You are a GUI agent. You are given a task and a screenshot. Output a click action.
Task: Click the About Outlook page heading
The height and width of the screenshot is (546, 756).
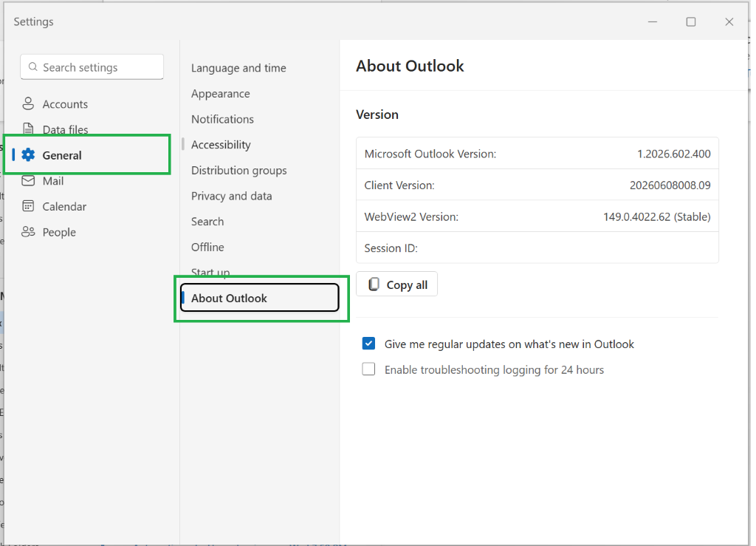click(x=410, y=66)
